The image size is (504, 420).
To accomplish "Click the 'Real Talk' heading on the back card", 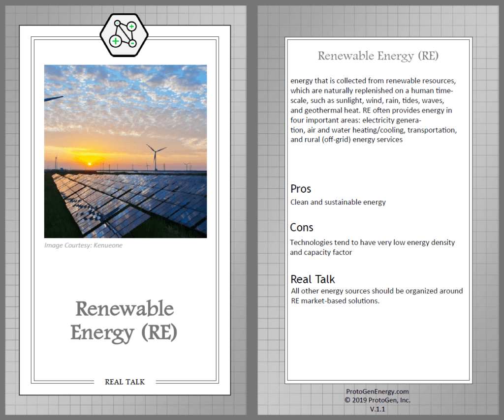I will [313, 279].
